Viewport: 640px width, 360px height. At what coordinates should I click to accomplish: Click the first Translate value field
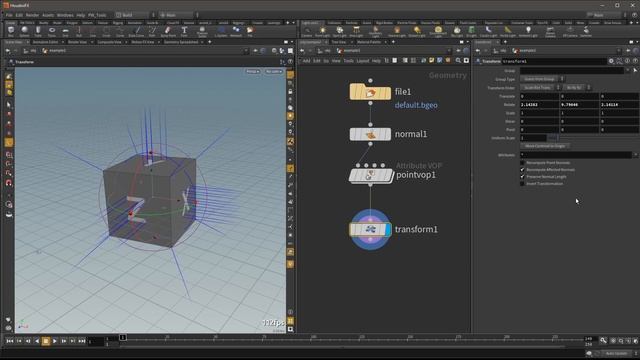(x=539, y=96)
